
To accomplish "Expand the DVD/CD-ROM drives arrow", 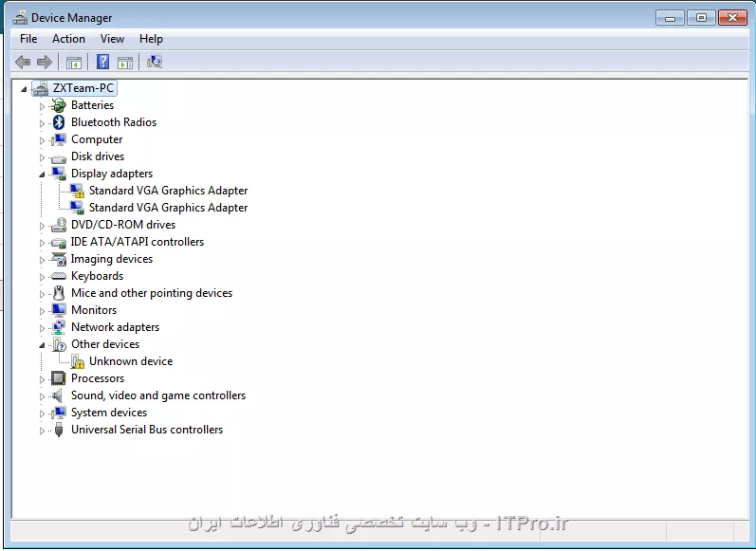I will pos(42,226).
